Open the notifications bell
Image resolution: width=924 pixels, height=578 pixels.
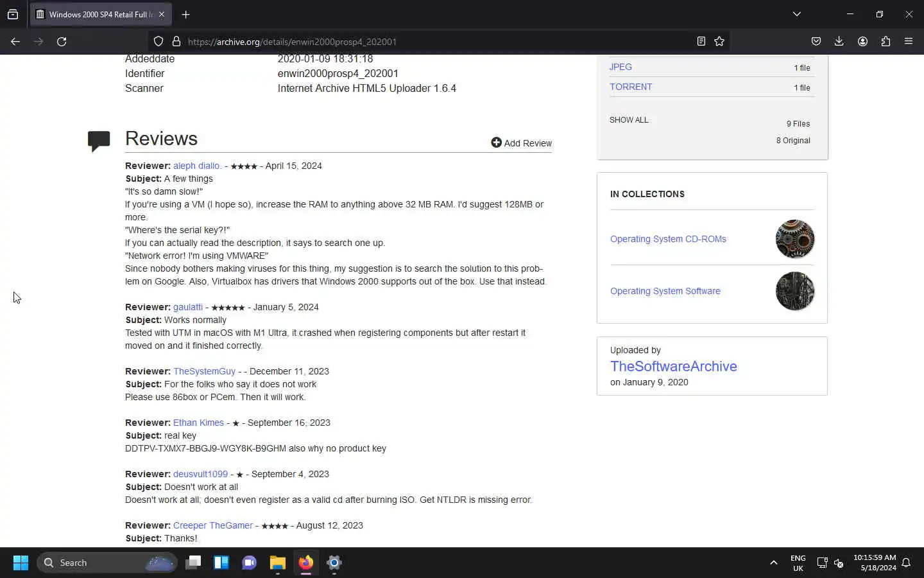[x=907, y=563]
